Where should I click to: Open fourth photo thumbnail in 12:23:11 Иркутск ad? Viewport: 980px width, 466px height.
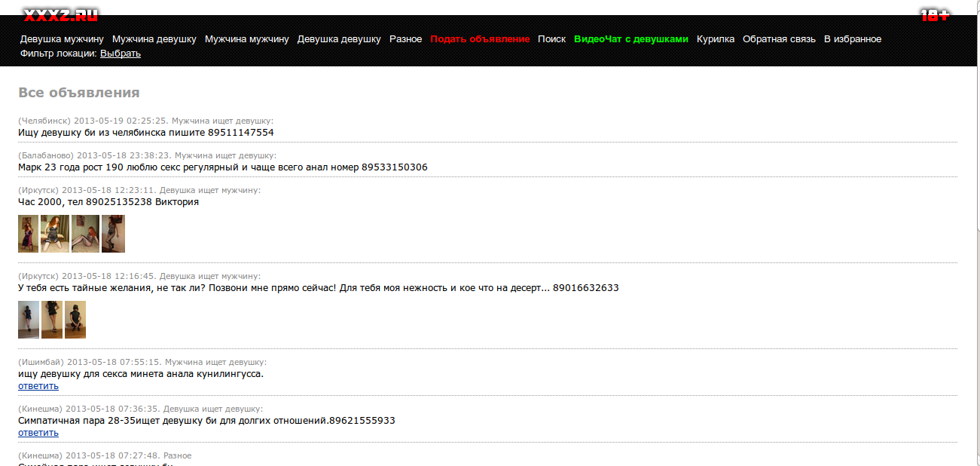point(113,234)
